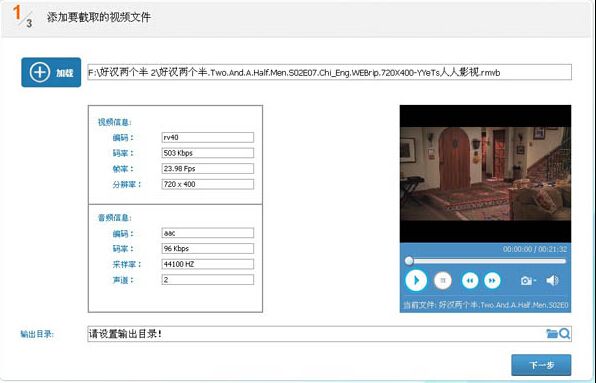Click the 输出目录 label
Screen dimensions: 596x383
coord(37,334)
